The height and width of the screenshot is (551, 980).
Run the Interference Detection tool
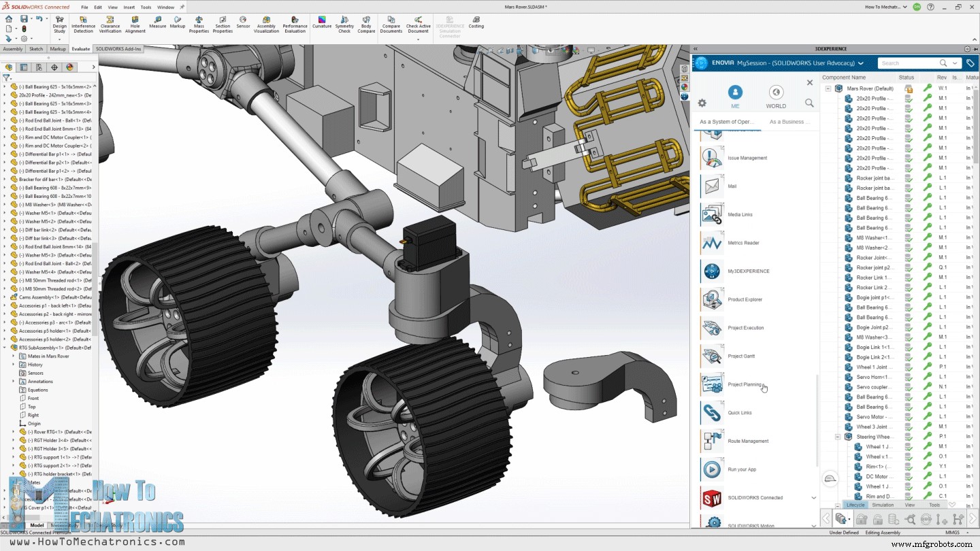(83, 24)
